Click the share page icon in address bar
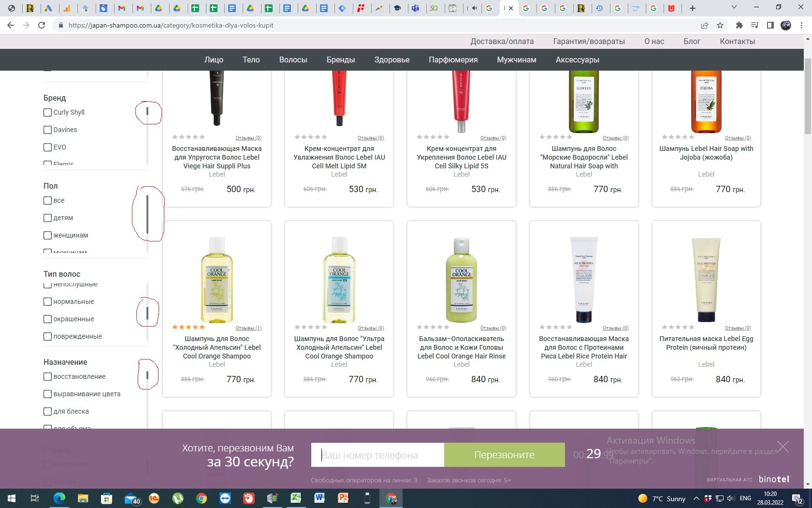The width and height of the screenshot is (812, 508). [x=705, y=25]
